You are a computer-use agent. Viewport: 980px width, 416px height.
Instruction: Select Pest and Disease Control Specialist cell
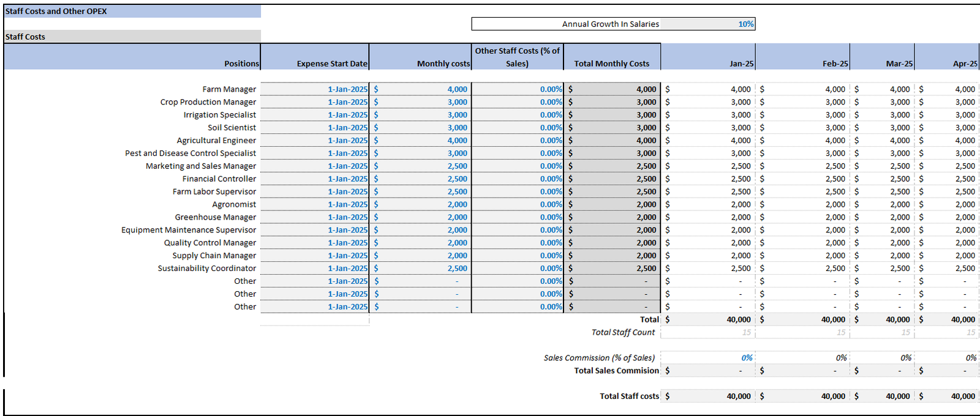tap(190, 154)
